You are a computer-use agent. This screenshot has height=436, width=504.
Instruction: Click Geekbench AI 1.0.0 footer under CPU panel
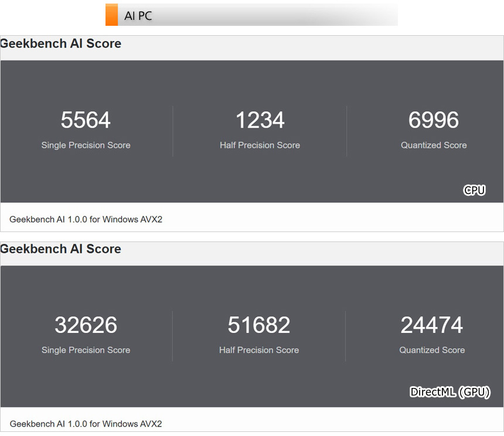point(86,219)
